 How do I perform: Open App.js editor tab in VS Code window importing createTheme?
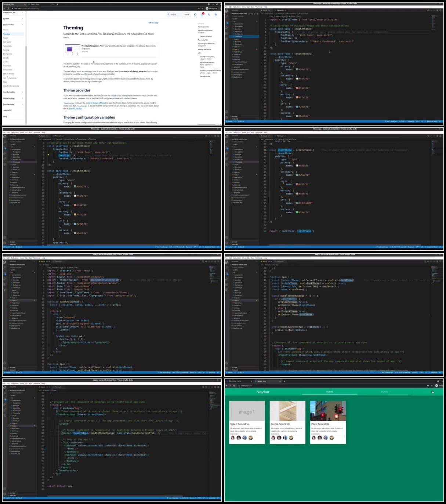[265, 10]
